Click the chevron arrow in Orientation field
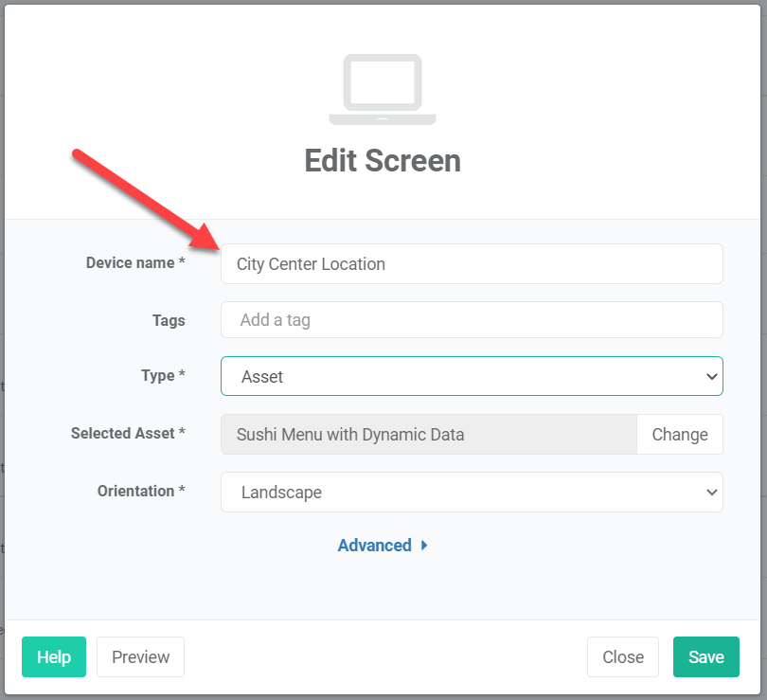The height and width of the screenshot is (700, 767). coord(712,493)
